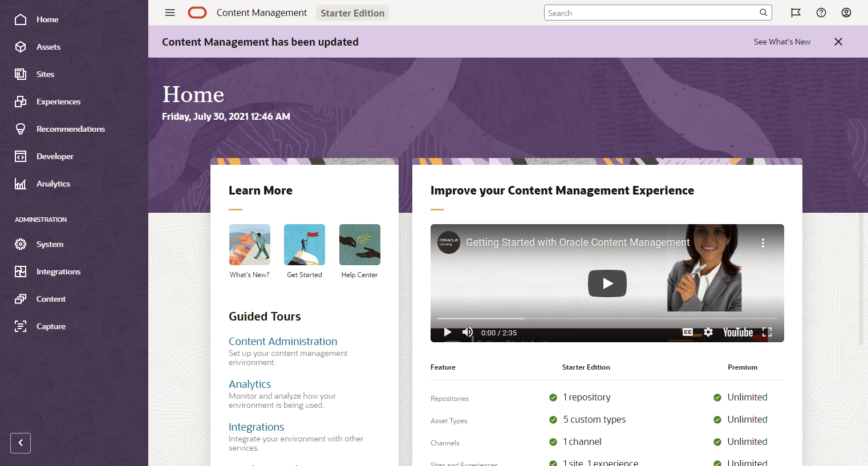Toggle the hamburger navigation menu
Viewport: 868px width, 466px height.
[x=170, y=13]
